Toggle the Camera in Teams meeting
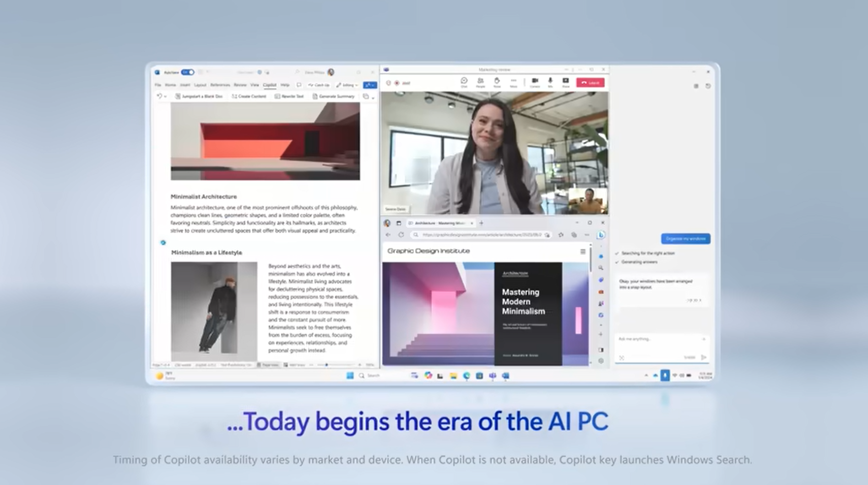This screenshot has width=868, height=485. (x=534, y=82)
